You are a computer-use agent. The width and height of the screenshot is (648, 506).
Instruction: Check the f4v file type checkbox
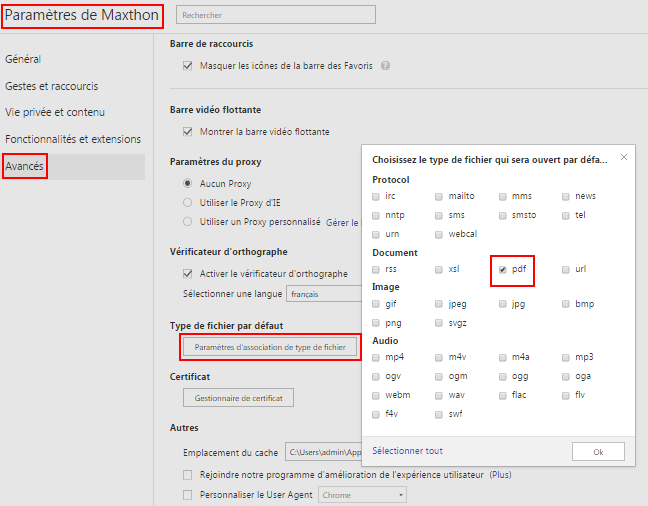(x=376, y=414)
